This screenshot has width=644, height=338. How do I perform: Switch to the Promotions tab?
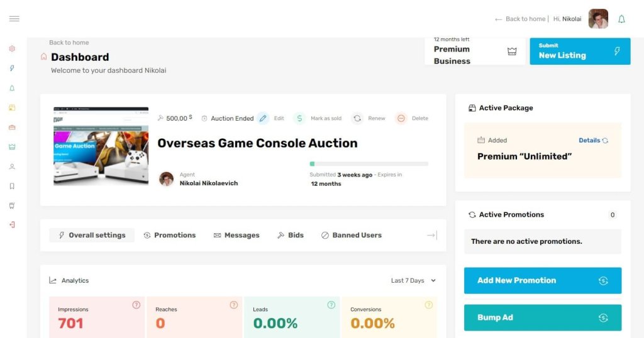[x=170, y=235]
